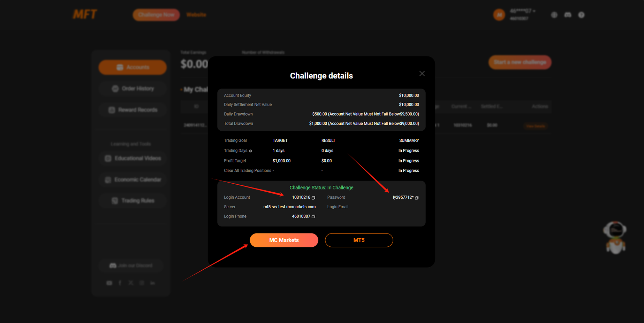Click the MT5 button
The image size is (644, 323).
coord(359,240)
